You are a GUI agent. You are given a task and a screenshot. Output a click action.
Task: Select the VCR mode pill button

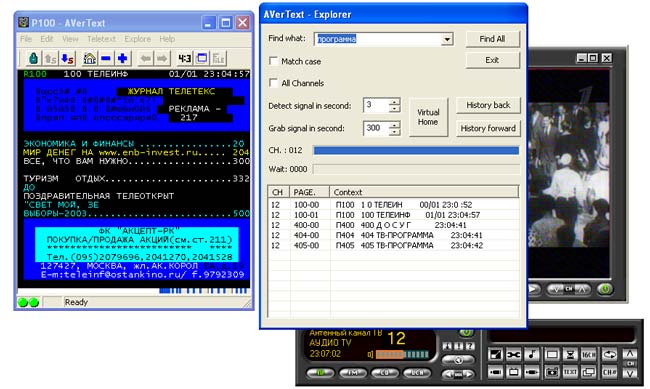pyautogui.click(x=417, y=373)
